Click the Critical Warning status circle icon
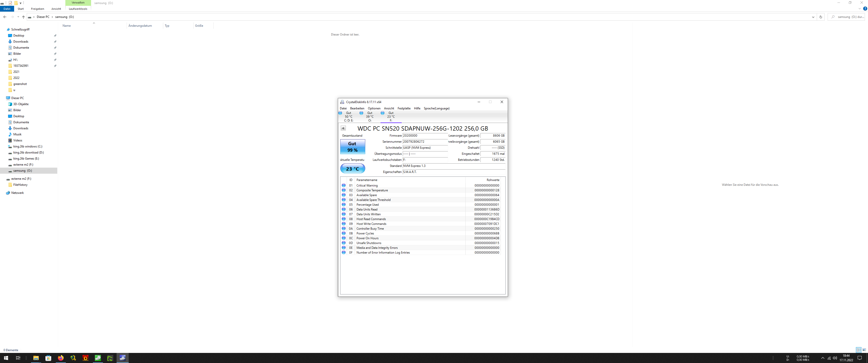Viewport: 868px width, 363px height. (x=344, y=186)
